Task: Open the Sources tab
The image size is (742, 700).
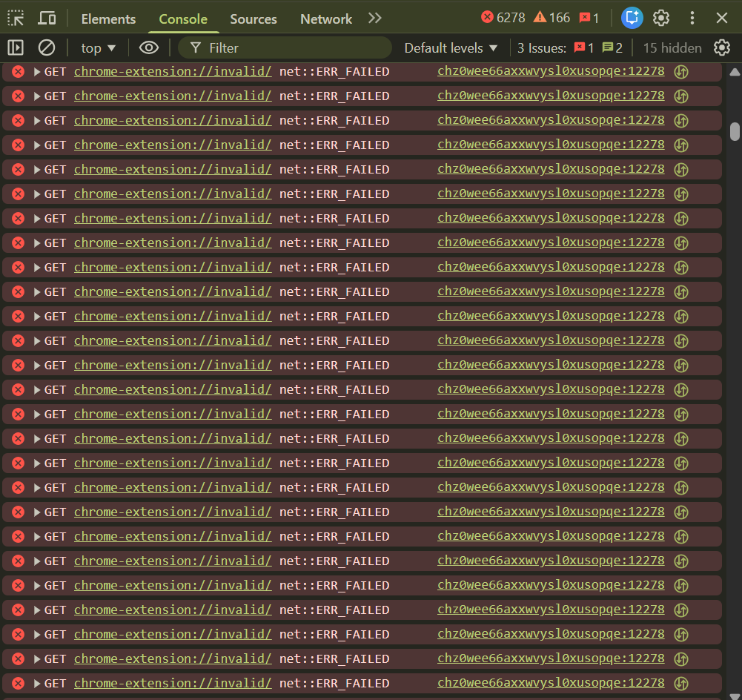Action: pyautogui.click(x=254, y=19)
